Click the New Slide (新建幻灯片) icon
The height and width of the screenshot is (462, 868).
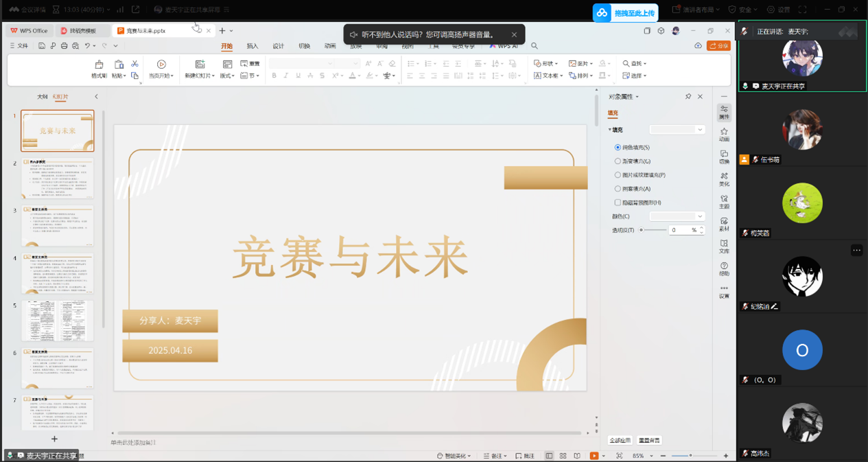click(x=200, y=65)
